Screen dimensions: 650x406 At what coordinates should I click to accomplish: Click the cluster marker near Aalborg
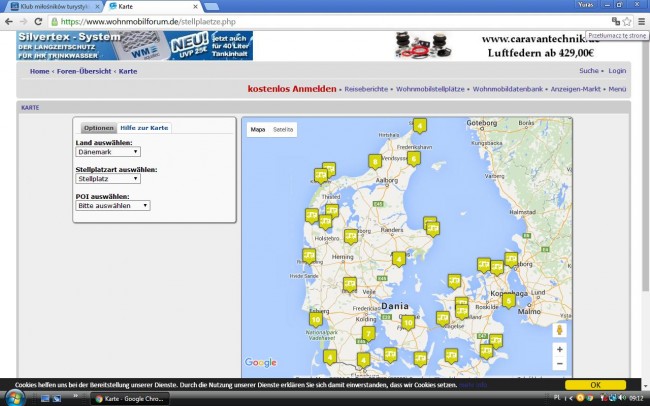tap(374, 161)
